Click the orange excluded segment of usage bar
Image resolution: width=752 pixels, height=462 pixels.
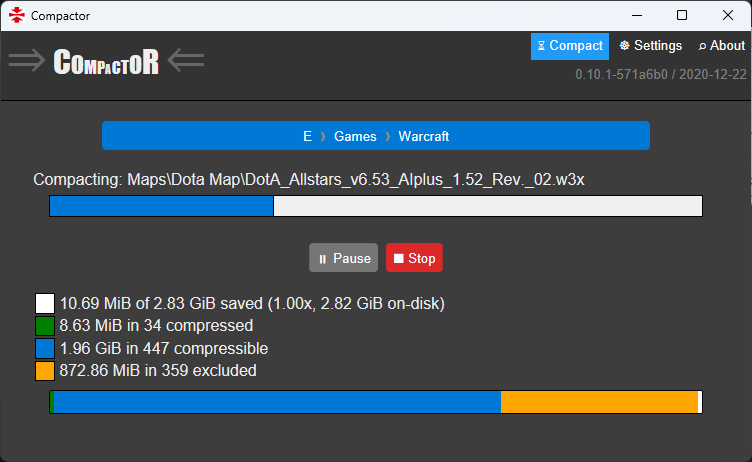(x=598, y=402)
